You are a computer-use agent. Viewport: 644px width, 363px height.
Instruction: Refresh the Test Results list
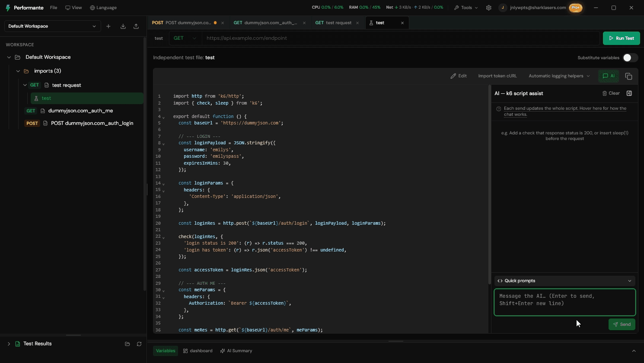point(139,344)
